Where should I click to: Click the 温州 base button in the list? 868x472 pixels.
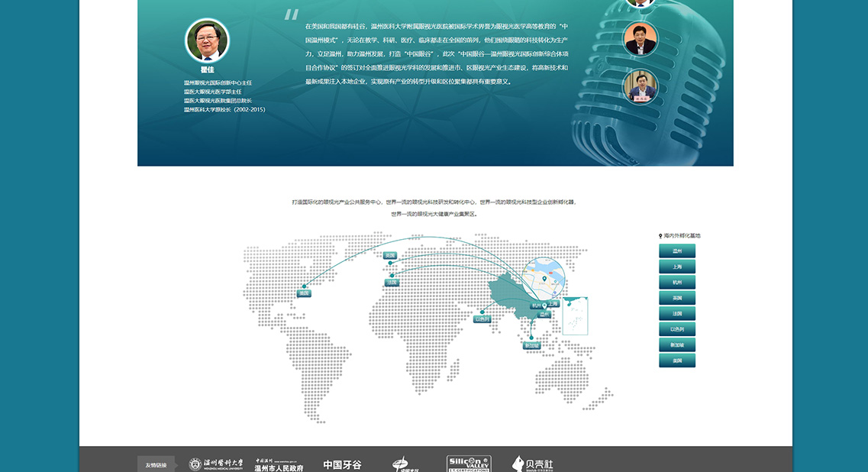(x=677, y=251)
